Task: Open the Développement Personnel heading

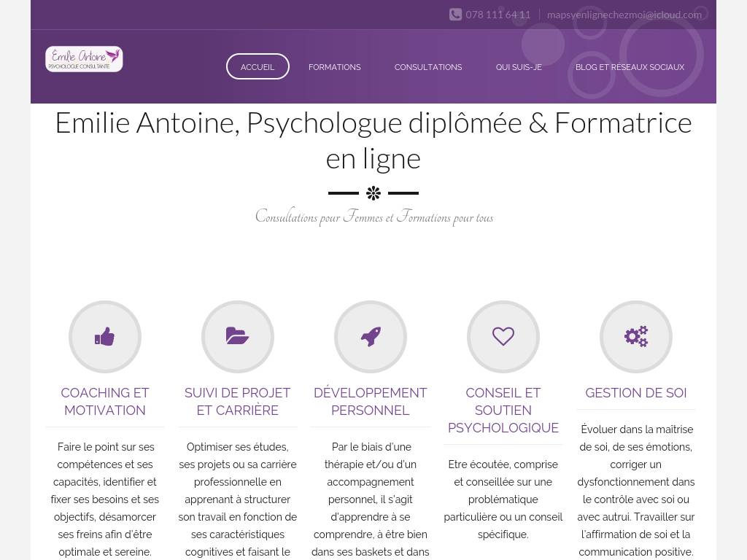Action: [x=371, y=401]
